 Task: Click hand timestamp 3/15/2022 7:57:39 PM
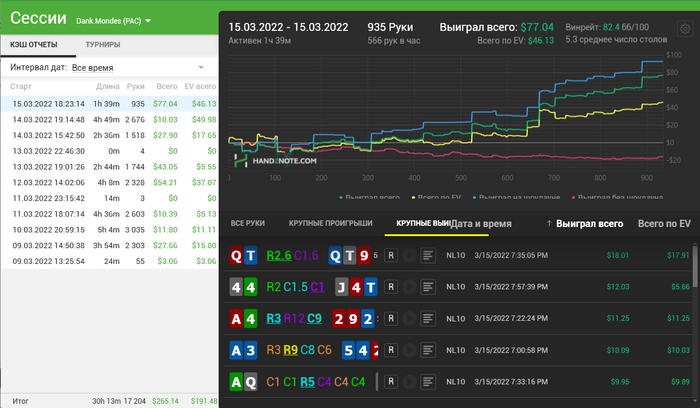(x=511, y=287)
